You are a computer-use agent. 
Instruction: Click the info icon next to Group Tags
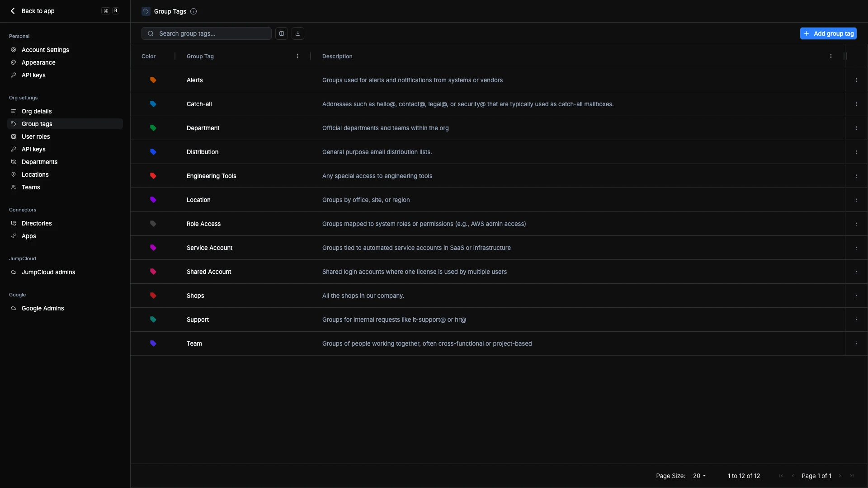[x=193, y=11]
